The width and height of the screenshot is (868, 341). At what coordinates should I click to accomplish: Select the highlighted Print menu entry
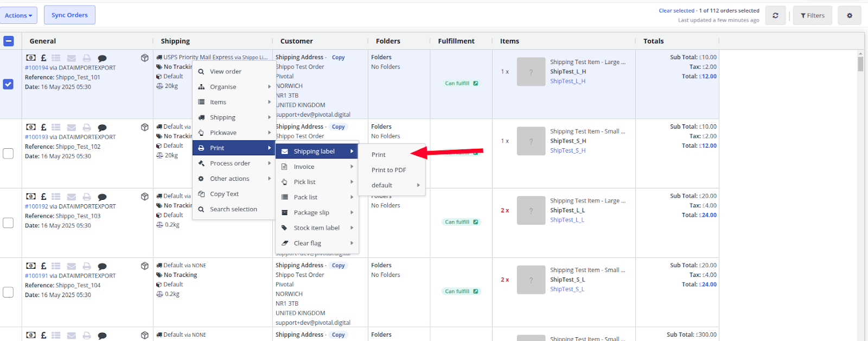234,148
